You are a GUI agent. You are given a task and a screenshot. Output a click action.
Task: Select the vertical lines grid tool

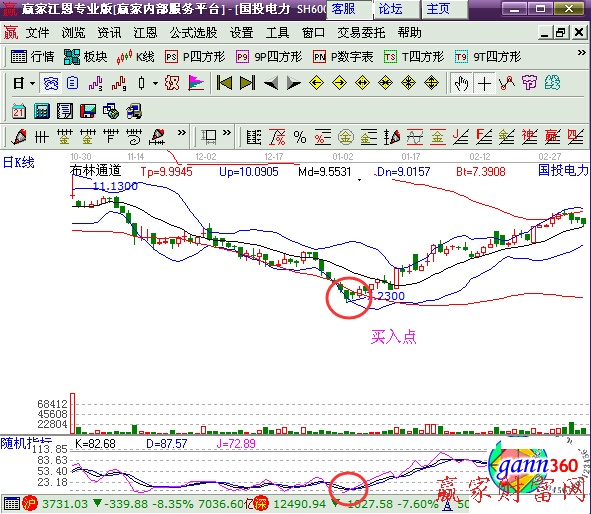coord(41,137)
